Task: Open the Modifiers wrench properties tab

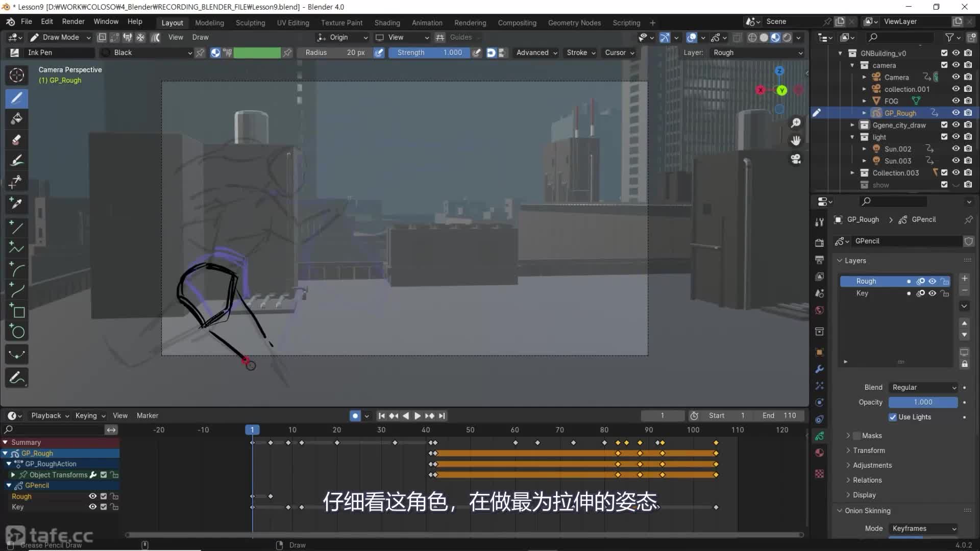Action: pyautogui.click(x=819, y=369)
